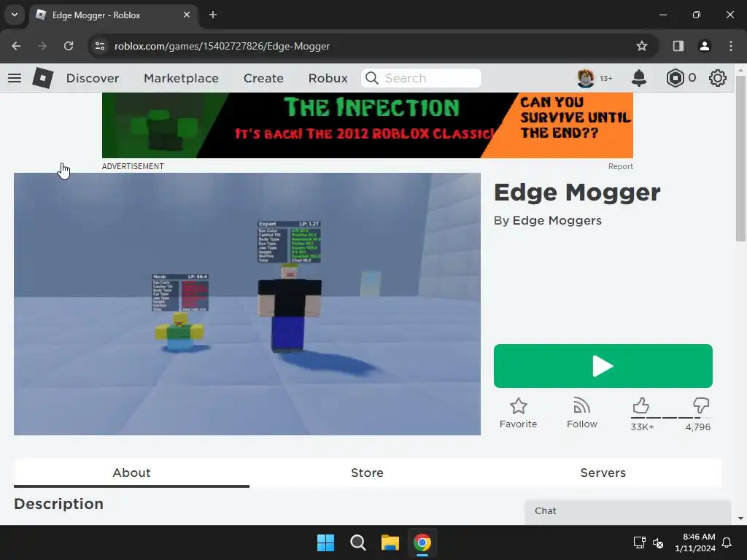Click the network tray icon

pos(639,542)
